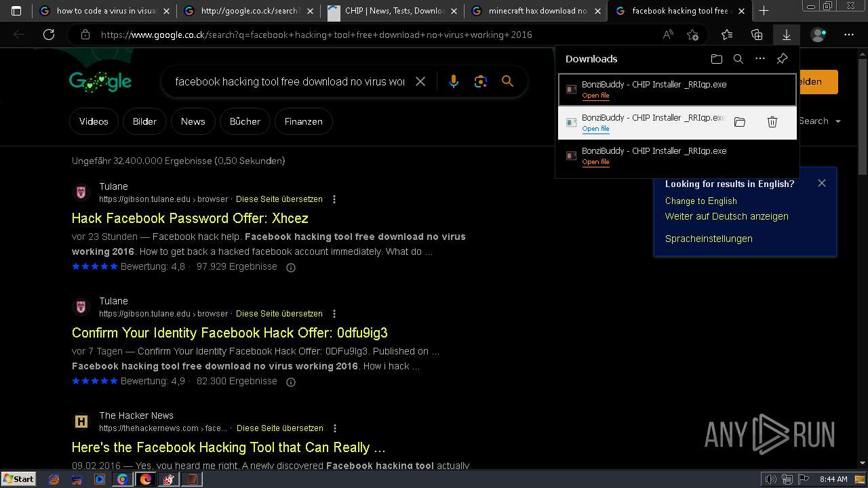Filter results by Bücher
The width and height of the screenshot is (868, 488).
click(245, 121)
